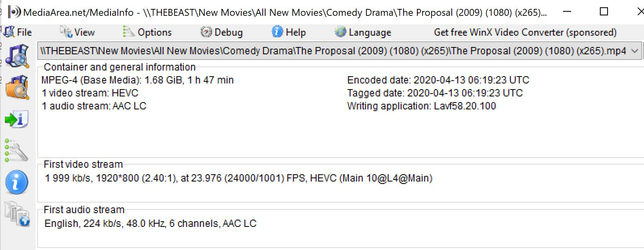Maximize the MediaInfo window
This screenshot has height=250, width=644.
tap(604, 12)
